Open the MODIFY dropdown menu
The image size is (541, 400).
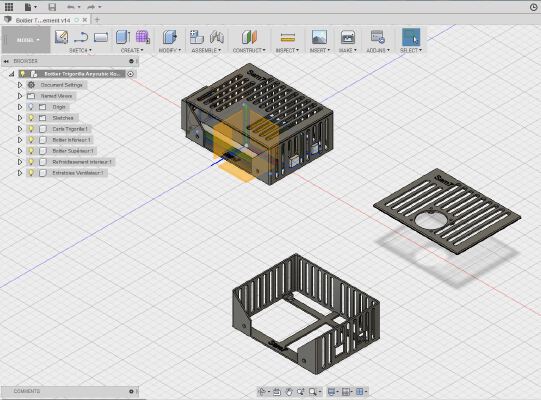click(x=169, y=50)
